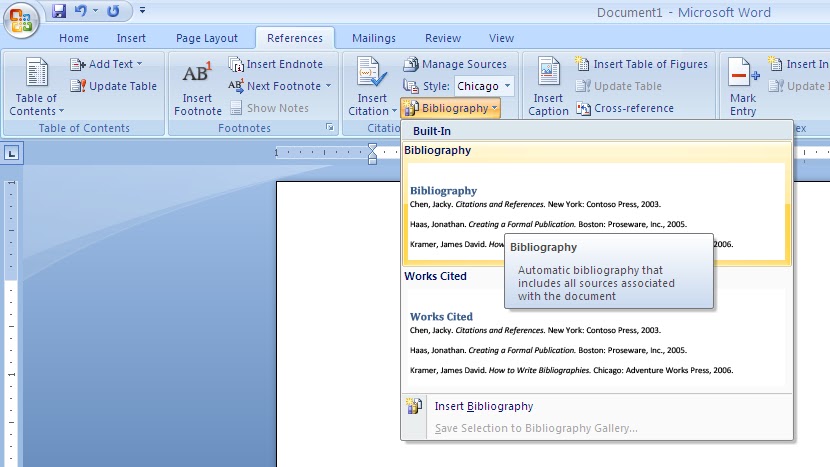Click the Office button orb
Screen dimensions: 830x467
(x=21, y=20)
